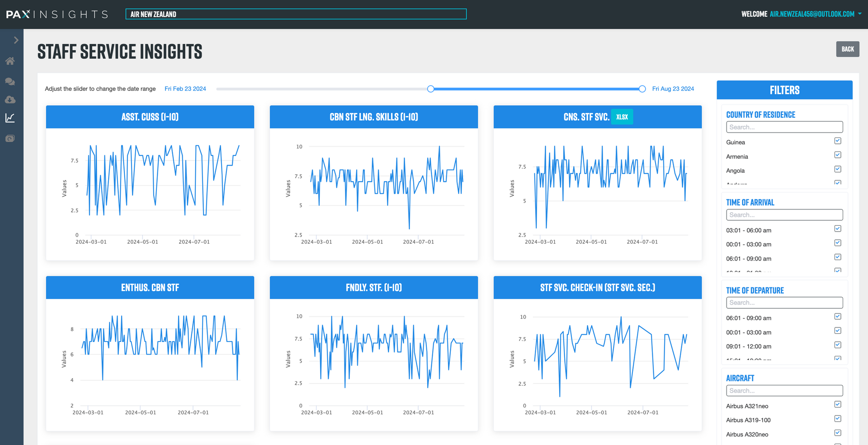Focus the Country of Residence search field
The height and width of the screenshot is (445, 868).
tap(784, 127)
